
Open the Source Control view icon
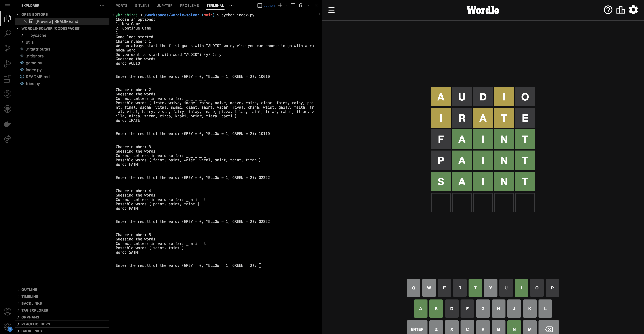[8, 48]
